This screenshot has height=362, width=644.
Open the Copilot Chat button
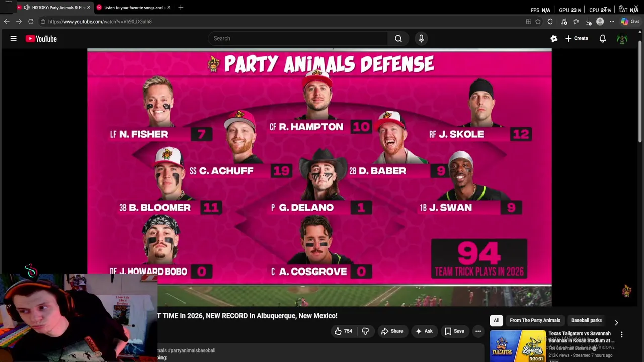pos(630,22)
